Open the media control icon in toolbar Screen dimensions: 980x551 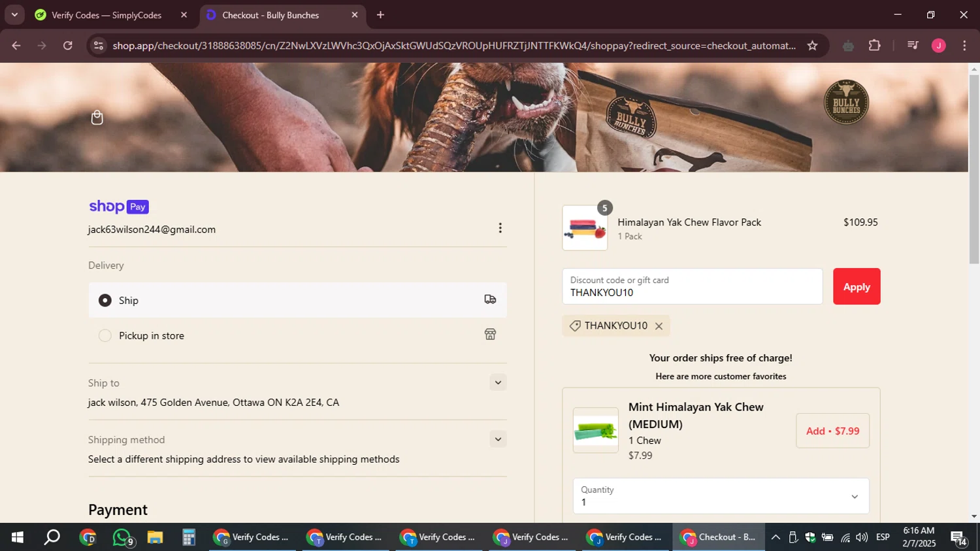[x=913, y=46]
